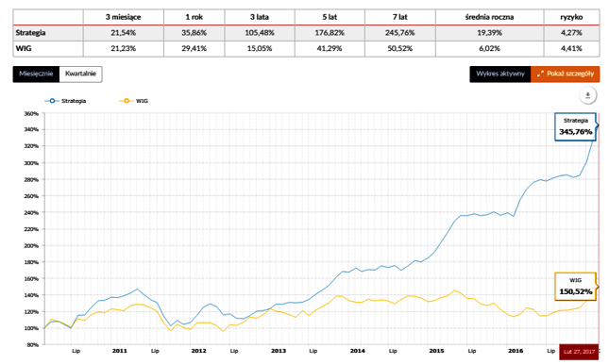609x364 pixels.
Task: Toggle the WIG legend marker
Action: tap(127, 101)
